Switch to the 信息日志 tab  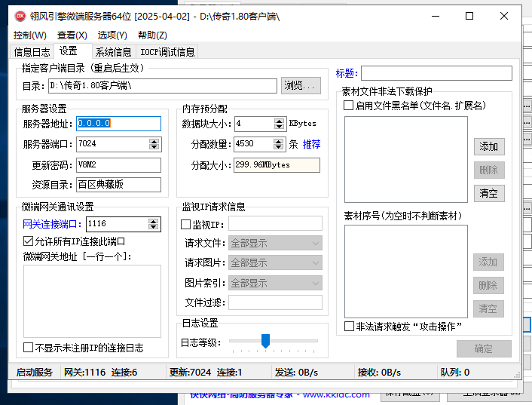pos(32,52)
